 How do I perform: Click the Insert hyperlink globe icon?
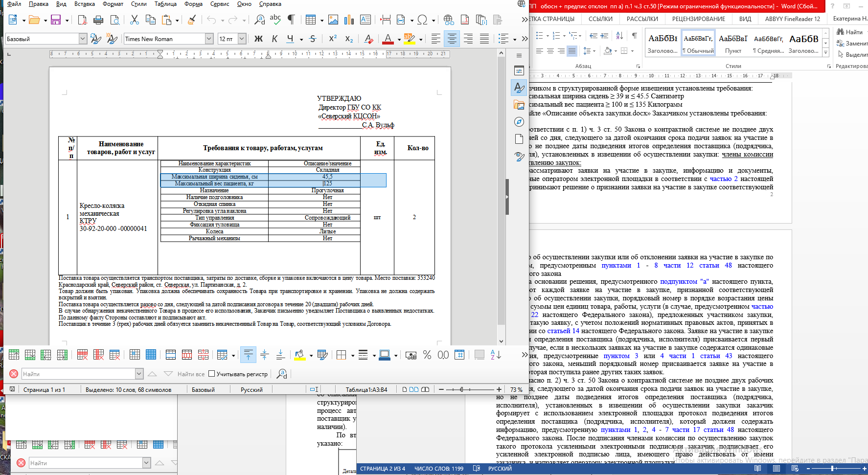pyautogui.click(x=448, y=20)
